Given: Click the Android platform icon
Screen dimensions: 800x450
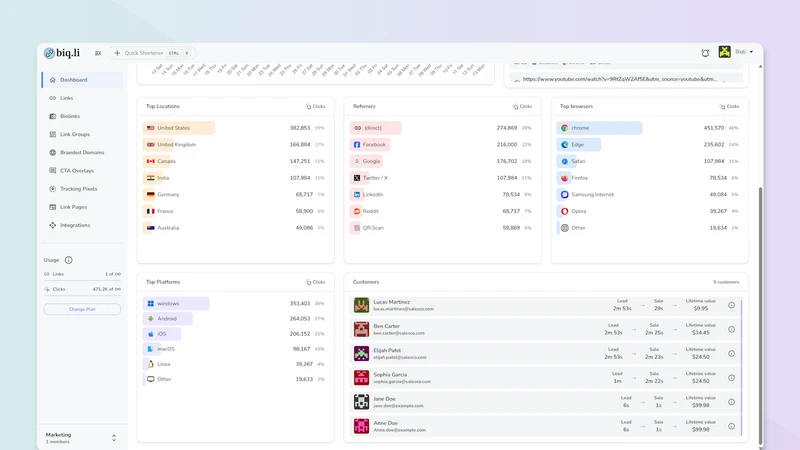Looking at the screenshot, I should pos(151,319).
